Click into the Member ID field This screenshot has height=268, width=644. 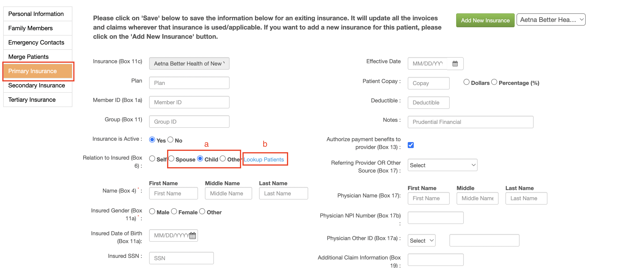189,102
